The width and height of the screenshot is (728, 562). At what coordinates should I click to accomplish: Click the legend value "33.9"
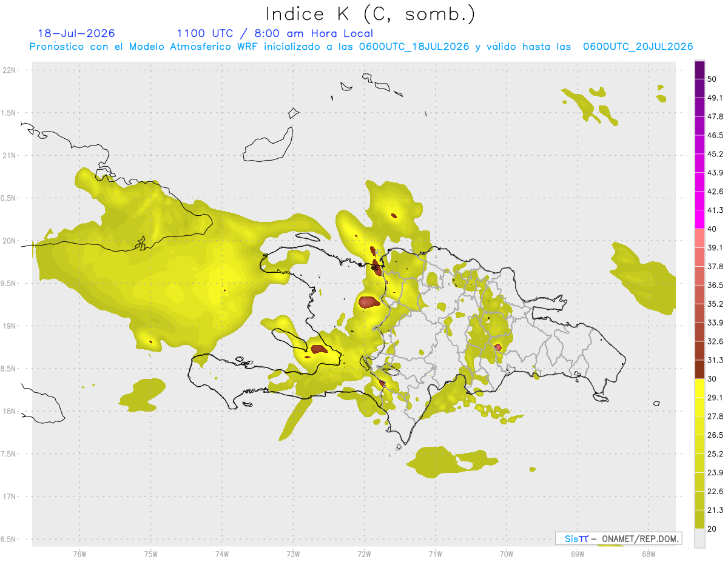pyautogui.click(x=715, y=323)
